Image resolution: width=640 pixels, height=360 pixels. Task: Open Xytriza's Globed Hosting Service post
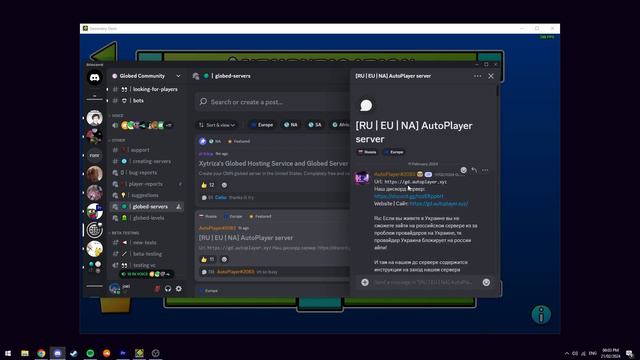coord(273,163)
